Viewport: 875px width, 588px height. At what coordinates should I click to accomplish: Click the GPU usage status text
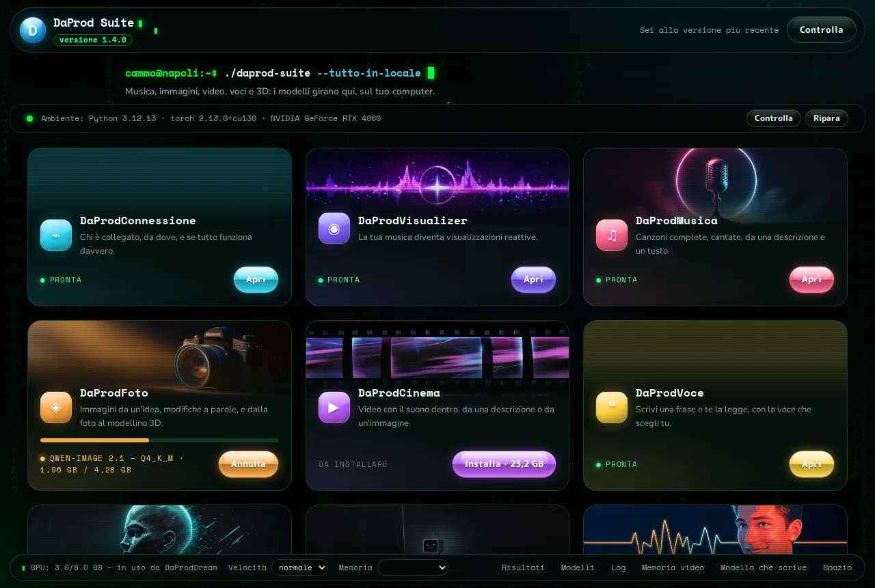(x=124, y=567)
